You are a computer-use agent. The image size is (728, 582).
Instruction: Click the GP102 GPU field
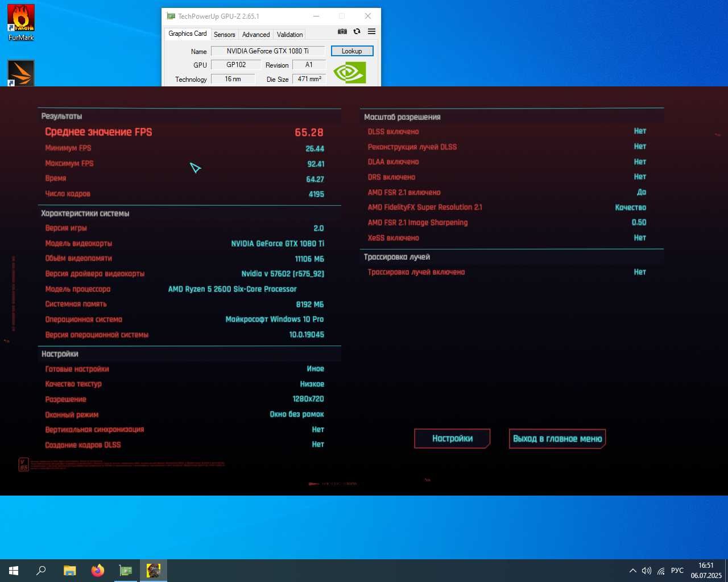pyautogui.click(x=236, y=65)
